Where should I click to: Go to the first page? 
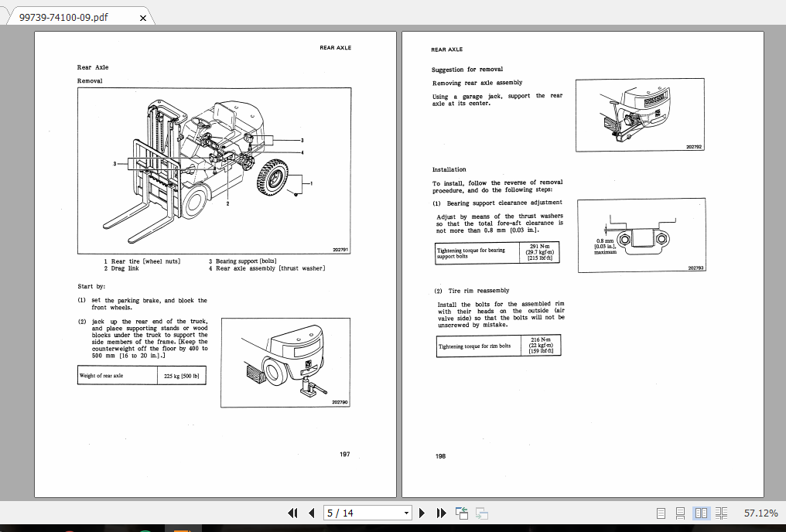pos(293,513)
